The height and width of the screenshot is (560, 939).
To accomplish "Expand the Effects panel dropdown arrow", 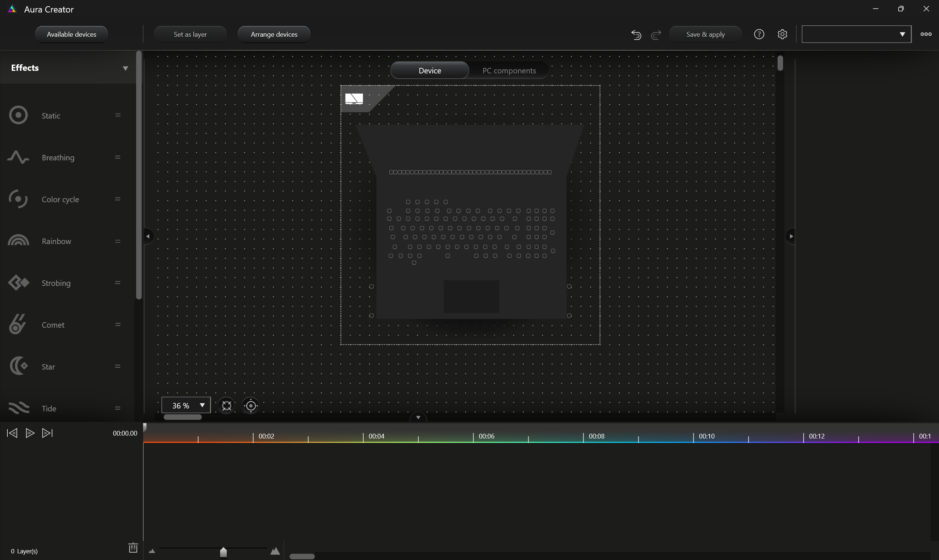I will coord(125,68).
